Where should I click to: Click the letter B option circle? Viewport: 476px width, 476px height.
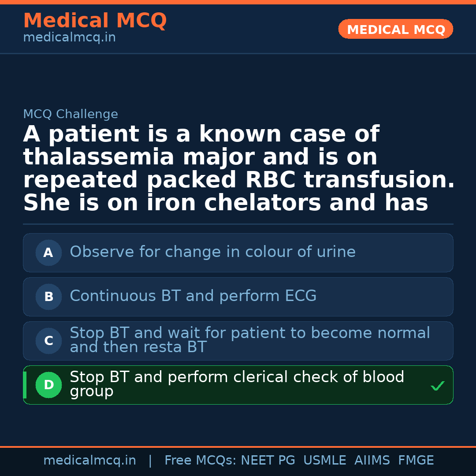tap(48, 297)
